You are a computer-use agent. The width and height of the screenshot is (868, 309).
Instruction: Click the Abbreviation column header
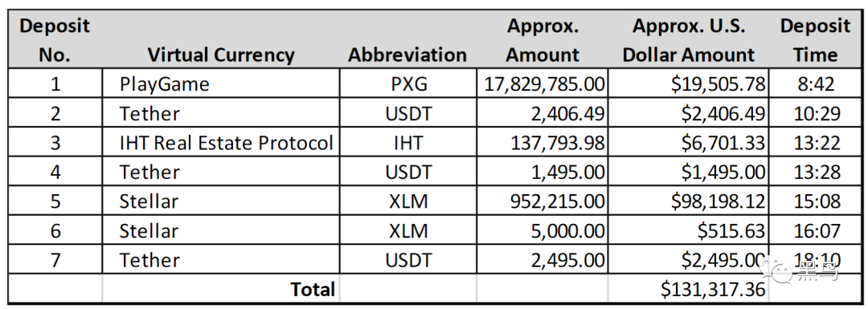[x=407, y=40]
